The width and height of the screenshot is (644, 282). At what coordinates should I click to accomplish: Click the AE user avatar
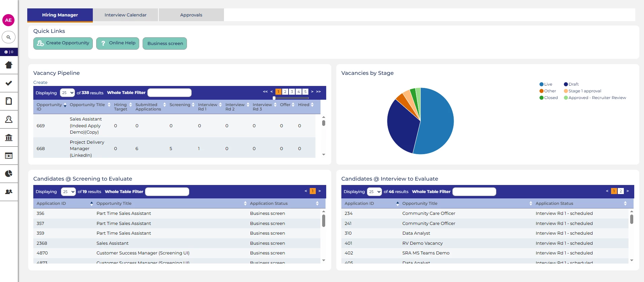(8, 20)
